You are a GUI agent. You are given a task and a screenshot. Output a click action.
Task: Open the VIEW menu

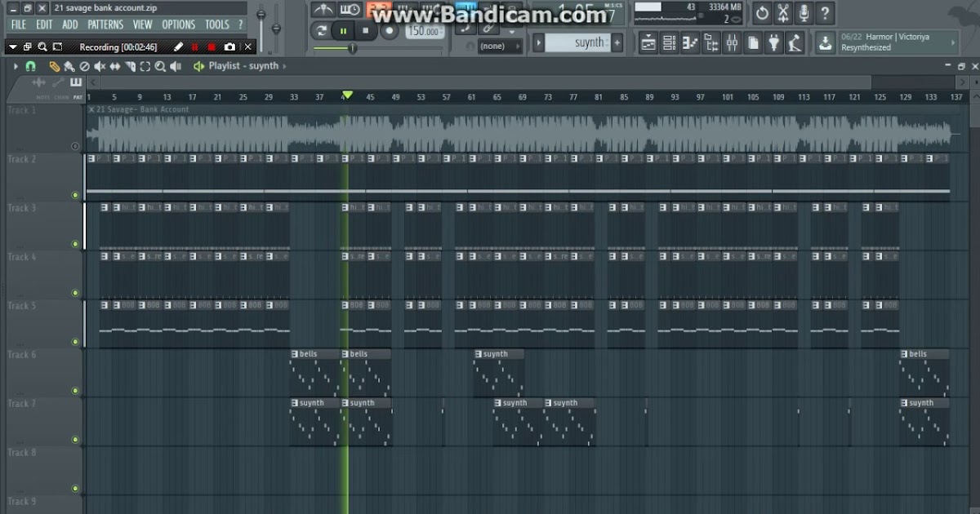143,24
